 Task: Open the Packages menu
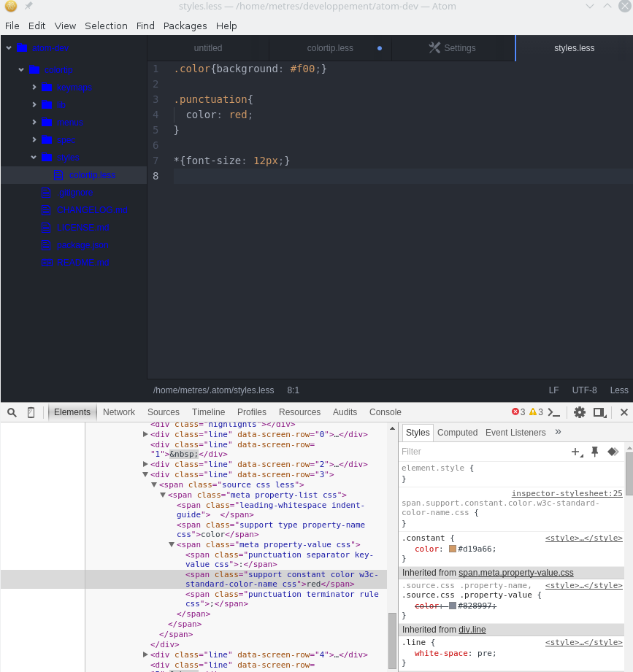[x=185, y=26]
